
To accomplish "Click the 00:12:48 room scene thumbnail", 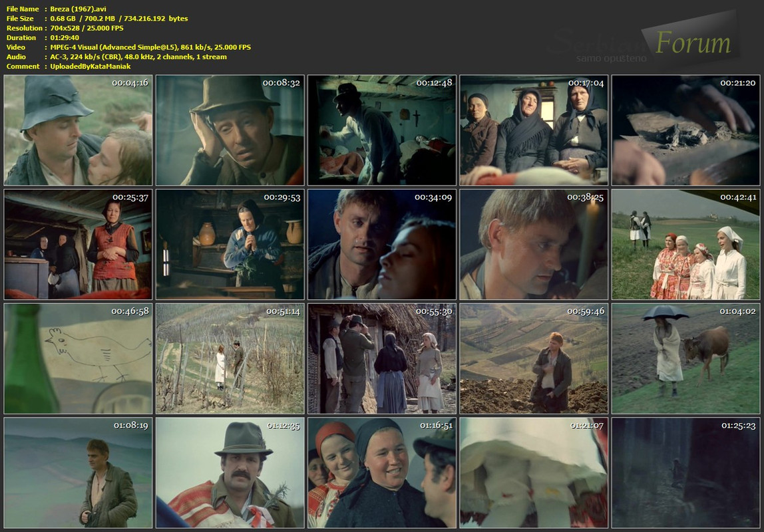I will 382,130.
